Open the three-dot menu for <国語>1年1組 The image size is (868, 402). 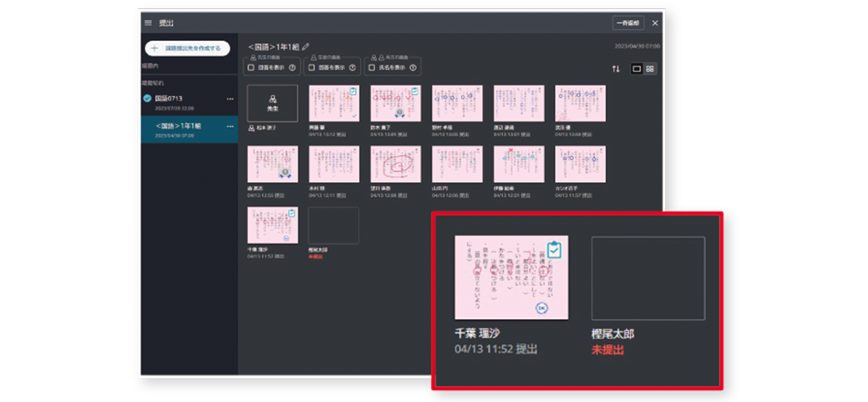[x=231, y=127]
